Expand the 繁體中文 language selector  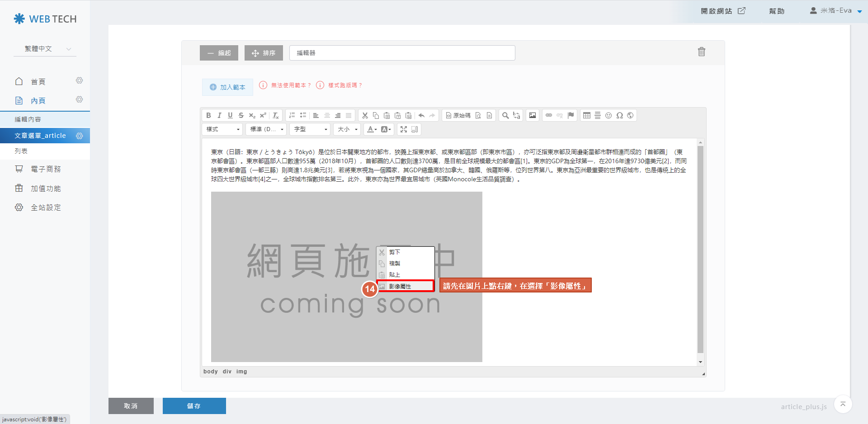click(47, 49)
